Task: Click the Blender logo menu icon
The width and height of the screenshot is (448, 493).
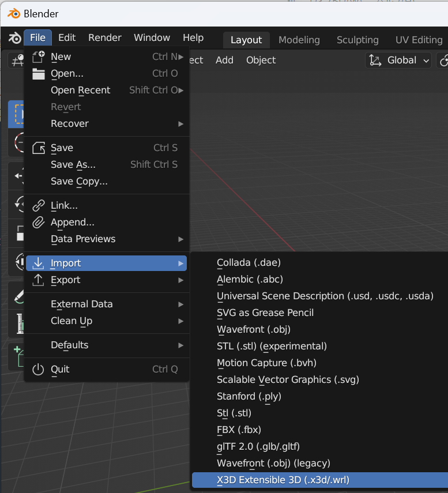Action: point(14,38)
